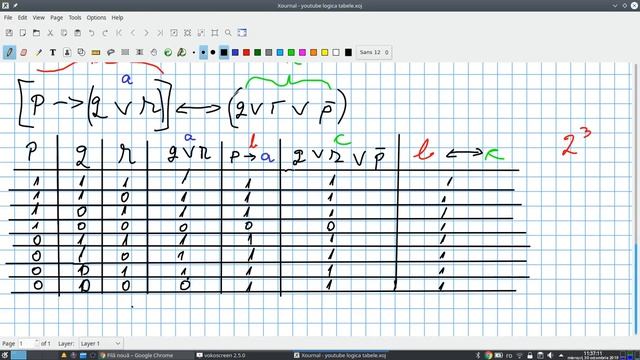Click the fit page width zoom icon
640x360 pixels.
(x=188, y=33)
